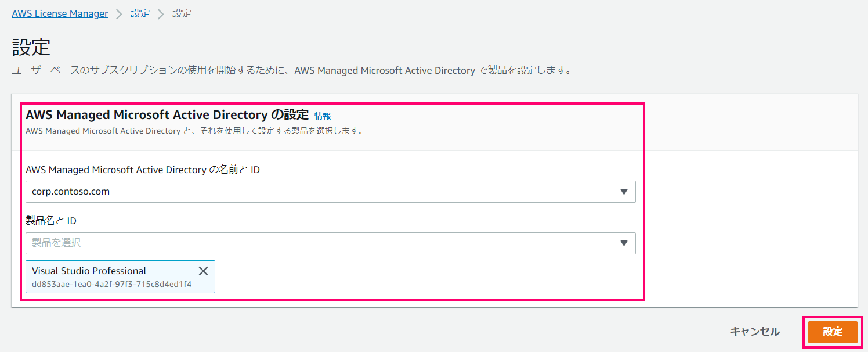Click arrow of corp.contoso.com dropdown
868x352 pixels.
pos(624,192)
